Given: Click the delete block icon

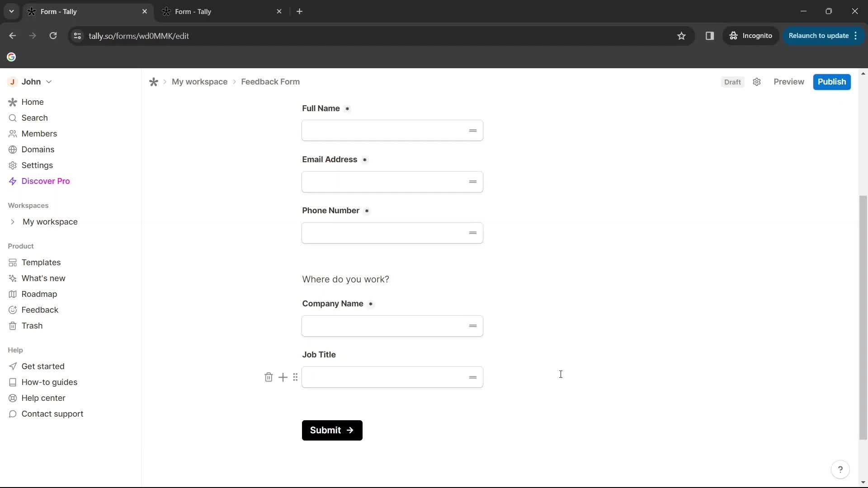Looking at the screenshot, I should [x=268, y=376].
